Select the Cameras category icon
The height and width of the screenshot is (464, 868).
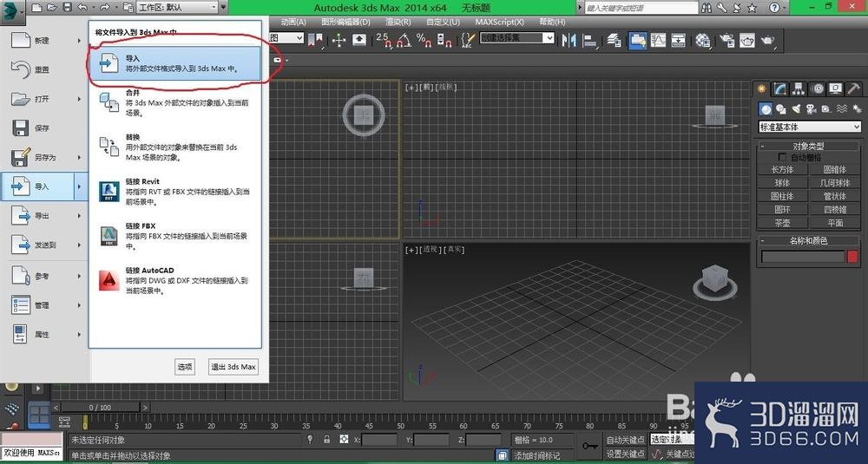pyautogui.click(x=811, y=109)
